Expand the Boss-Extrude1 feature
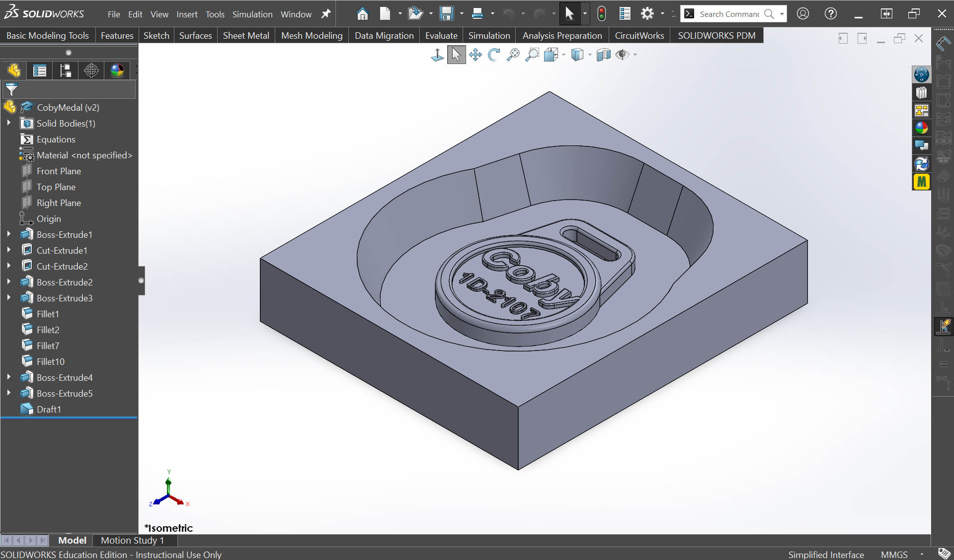Screen dimensions: 954x560 pyautogui.click(x=8, y=234)
